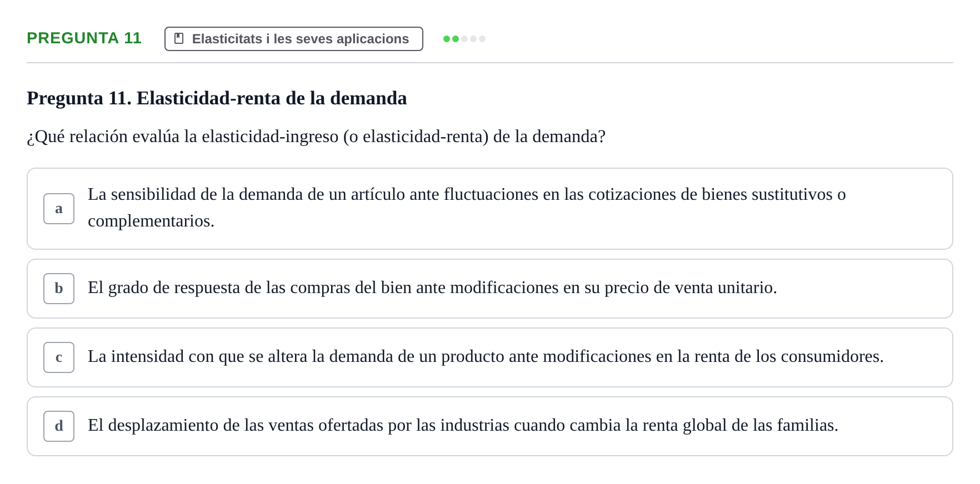Choose the answer about 'precio de venta unitario'
The width and height of the screenshot is (980, 484).
490,289
